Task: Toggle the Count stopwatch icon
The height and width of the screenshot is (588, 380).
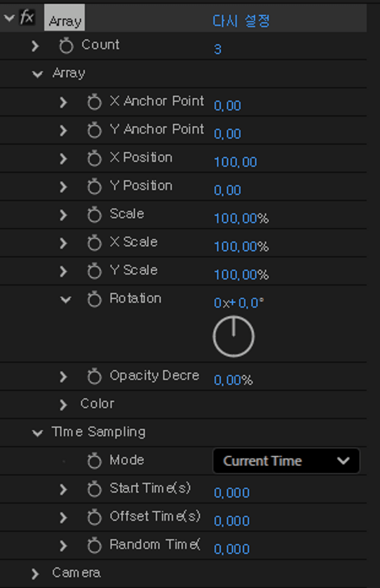Action: click(x=66, y=46)
